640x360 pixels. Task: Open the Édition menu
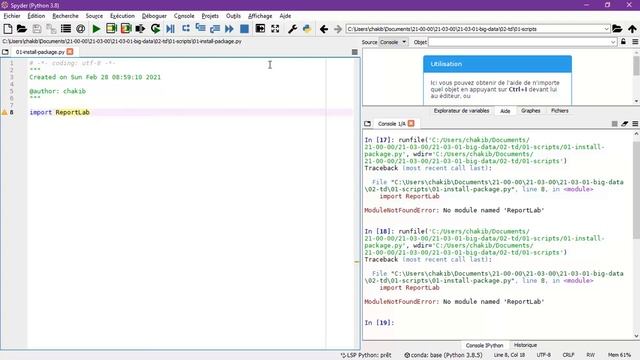(x=36, y=16)
